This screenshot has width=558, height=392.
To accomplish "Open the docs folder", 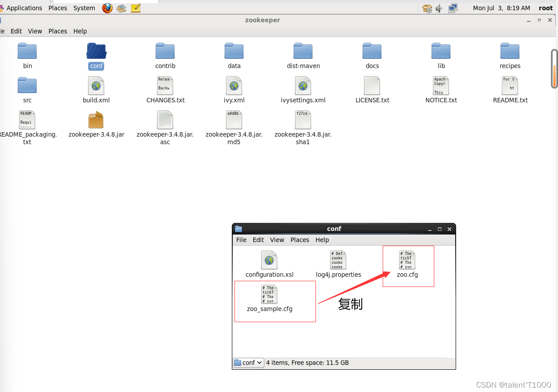I will coord(372,51).
